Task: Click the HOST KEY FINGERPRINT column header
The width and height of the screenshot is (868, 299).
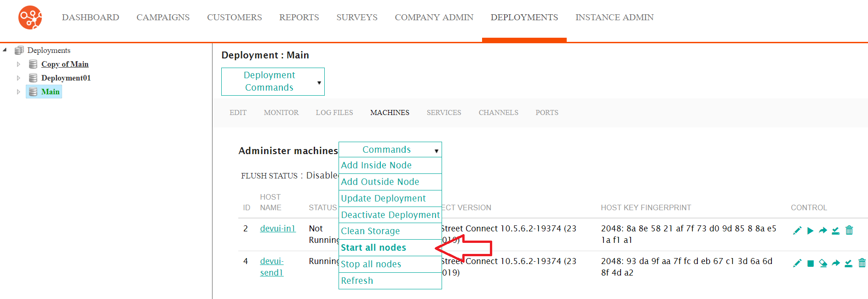Action: [646, 208]
